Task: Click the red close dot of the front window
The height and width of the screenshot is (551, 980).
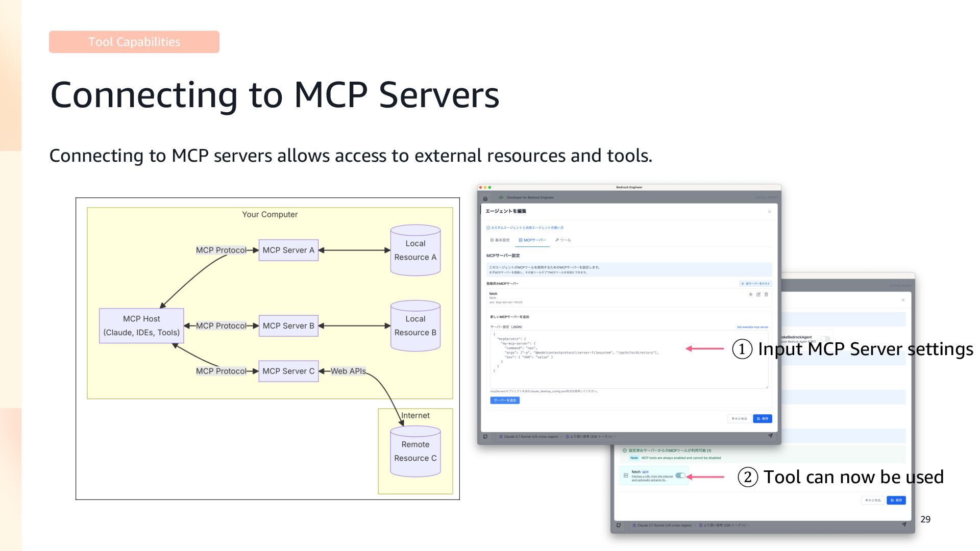Action: pyautogui.click(x=480, y=187)
